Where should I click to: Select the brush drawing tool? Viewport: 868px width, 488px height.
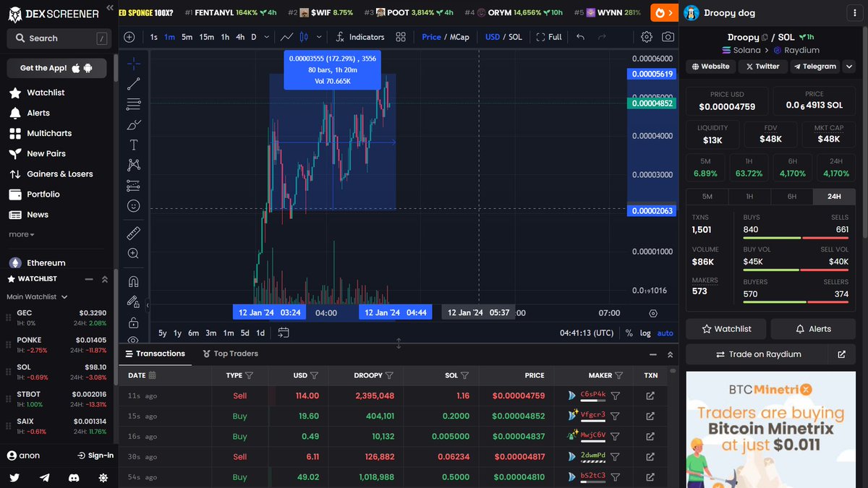coord(134,124)
